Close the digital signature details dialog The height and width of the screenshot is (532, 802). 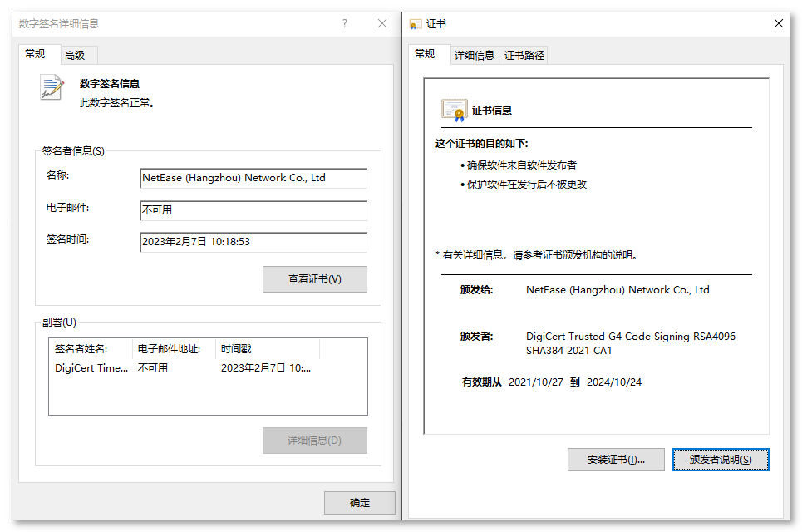coord(382,24)
